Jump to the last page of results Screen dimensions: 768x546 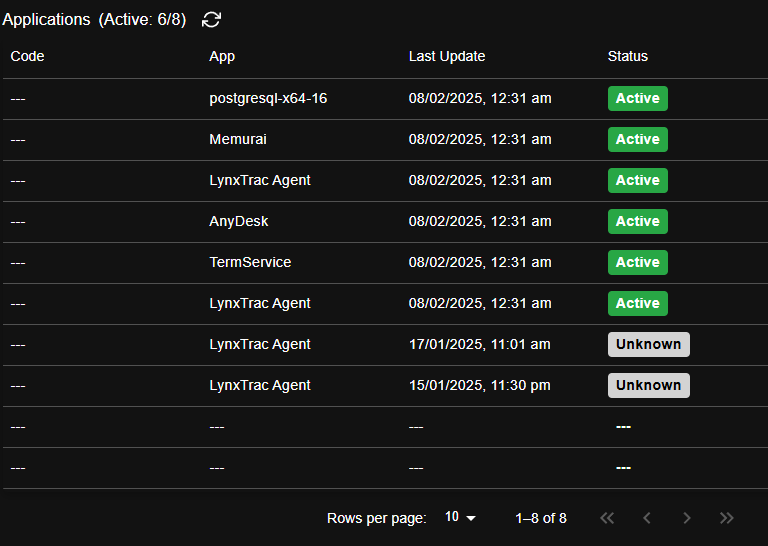click(726, 518)
